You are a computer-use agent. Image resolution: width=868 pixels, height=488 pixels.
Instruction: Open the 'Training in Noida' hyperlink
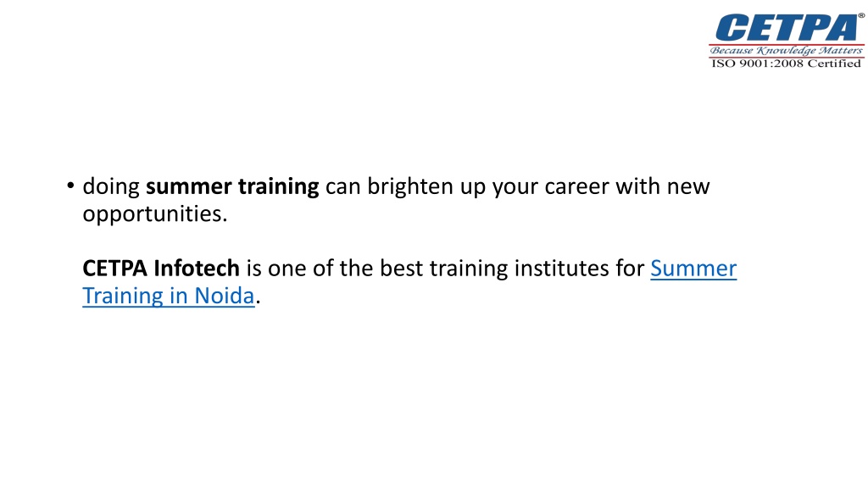coord(169,296)
